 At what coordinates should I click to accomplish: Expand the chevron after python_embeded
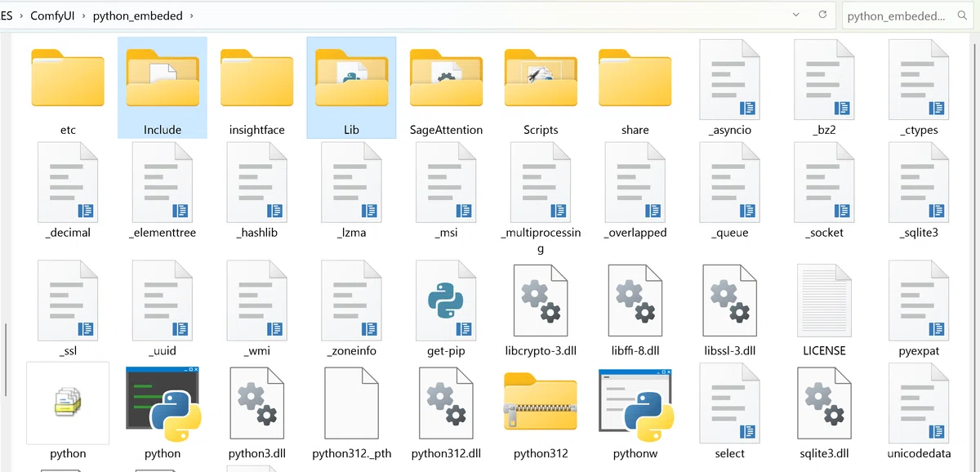click(x=191, y=16)
